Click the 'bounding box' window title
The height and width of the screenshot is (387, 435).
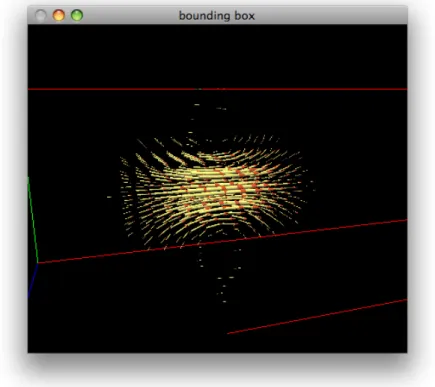click(217, 16)
